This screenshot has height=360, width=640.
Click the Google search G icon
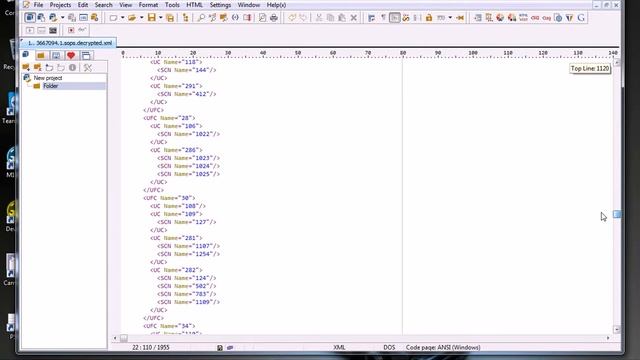pyautogui.click(x=581, y=18)
